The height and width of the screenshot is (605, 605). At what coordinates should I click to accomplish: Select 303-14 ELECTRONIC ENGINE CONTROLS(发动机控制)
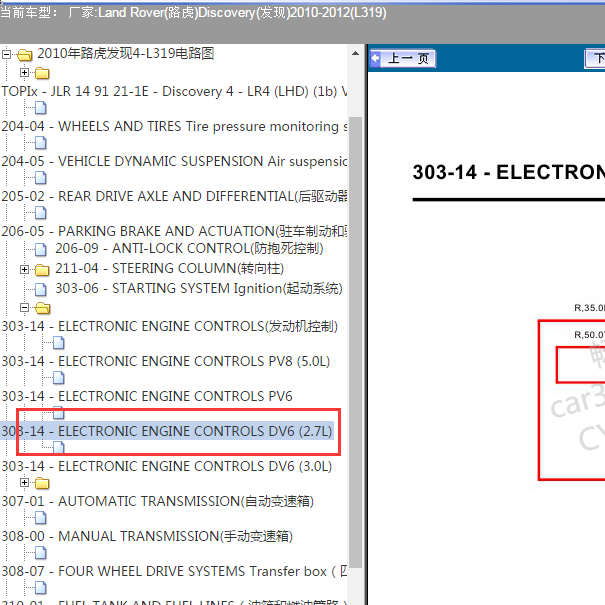(169, 326)
